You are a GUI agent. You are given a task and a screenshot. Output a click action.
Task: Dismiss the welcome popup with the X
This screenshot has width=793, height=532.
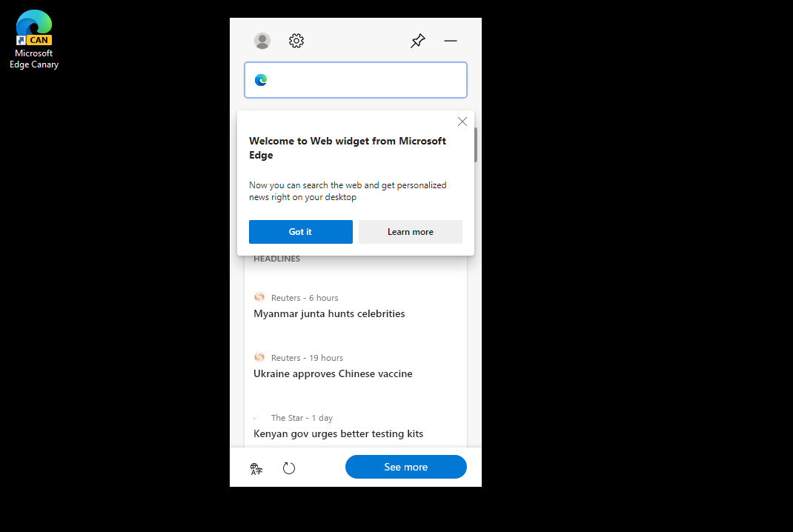[x=462, y=122]
